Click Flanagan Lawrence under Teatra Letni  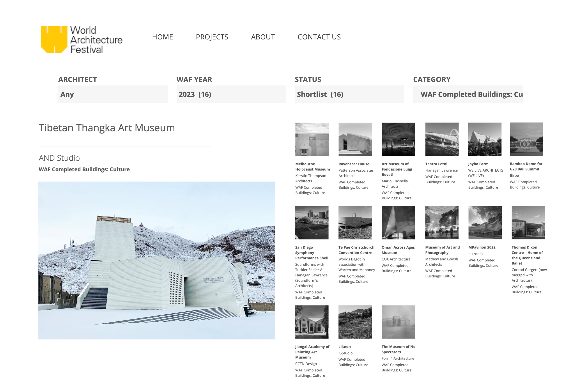pos(441,170)
